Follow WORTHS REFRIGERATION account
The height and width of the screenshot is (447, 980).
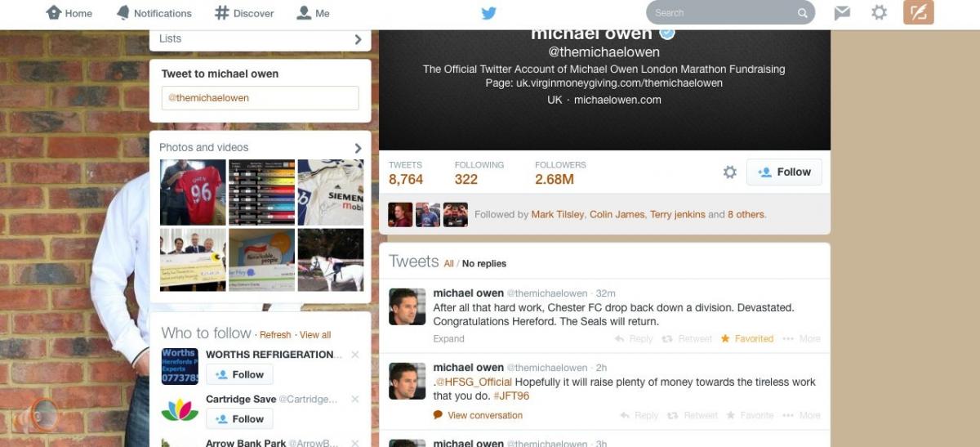click(239, 374)
